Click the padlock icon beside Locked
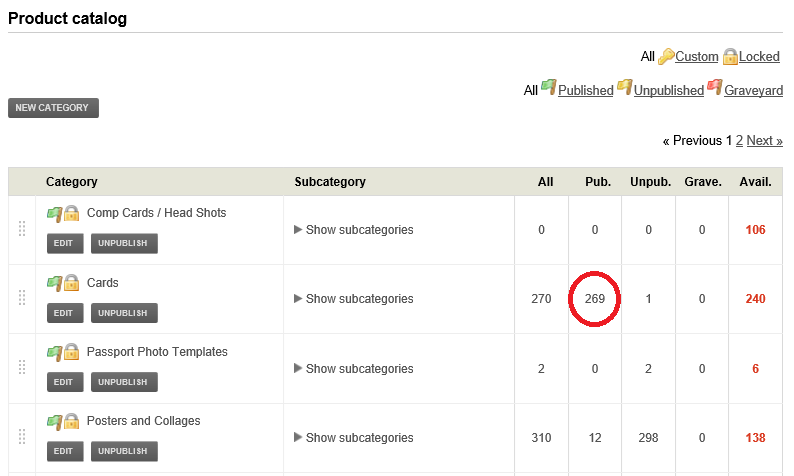Screen dimensions: 794x476 point(730,56)
